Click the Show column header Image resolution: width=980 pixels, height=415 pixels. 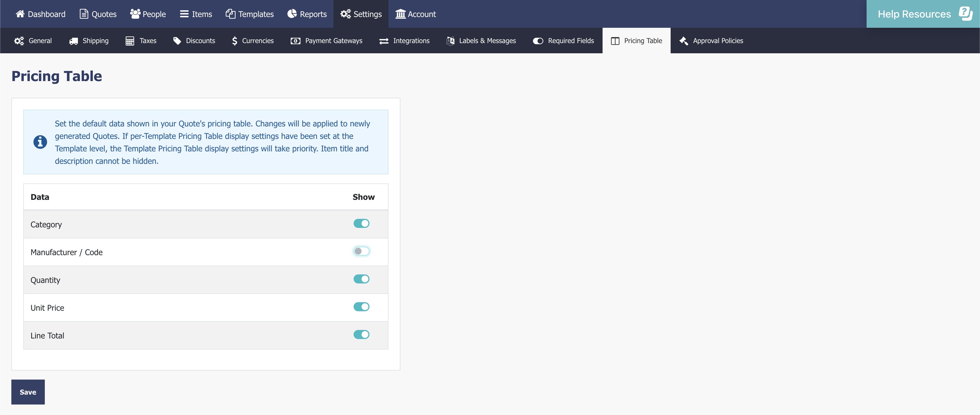click(363, 197)
